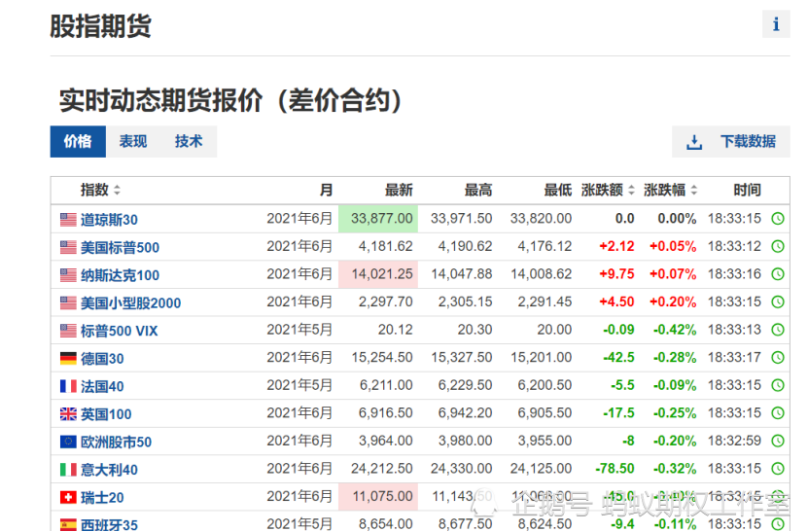808x532 pixels.
Task: Click the French flag beside 法国40
Action: pos(68,386)
